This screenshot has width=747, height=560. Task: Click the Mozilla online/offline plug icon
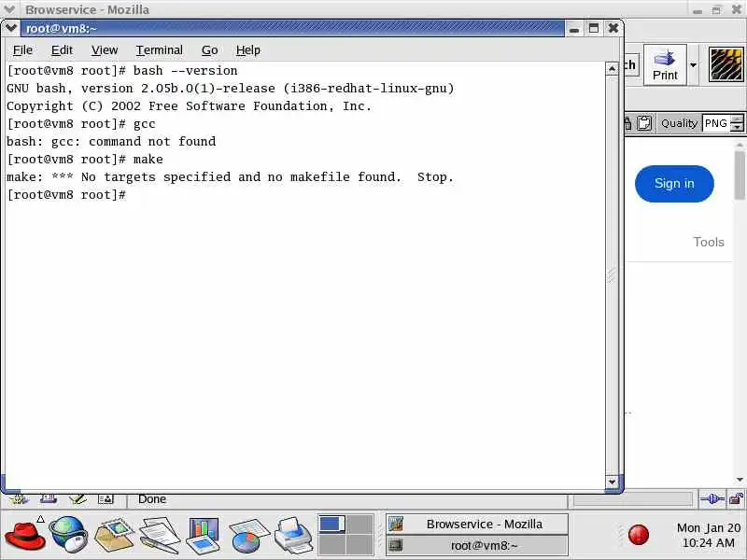tap(712, 499)
